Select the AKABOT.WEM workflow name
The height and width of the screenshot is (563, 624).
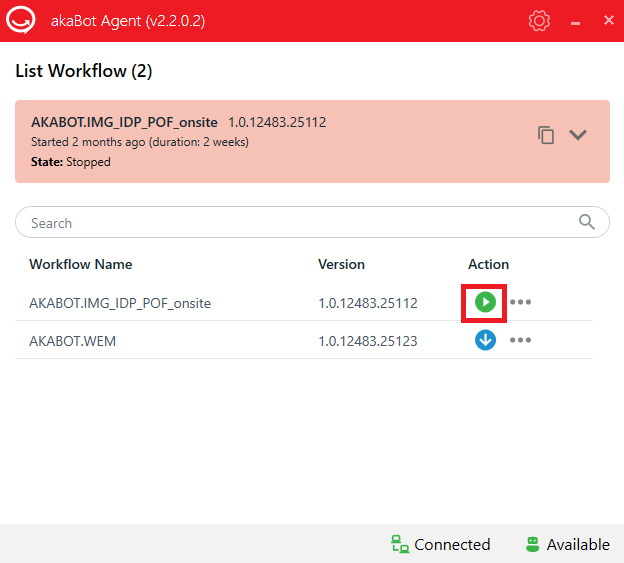tap(72, 341)
